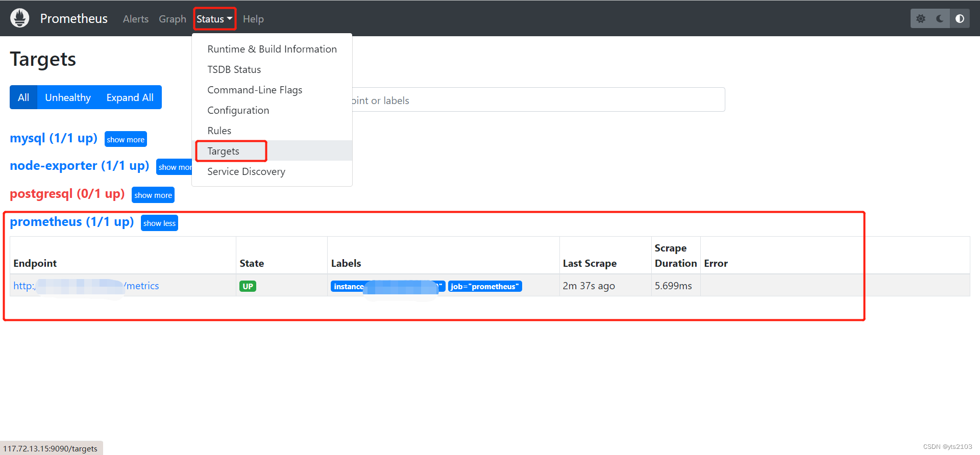Click the instance label badge
Viewport: 980px width, 455px height.
click(x=388, y=286)
